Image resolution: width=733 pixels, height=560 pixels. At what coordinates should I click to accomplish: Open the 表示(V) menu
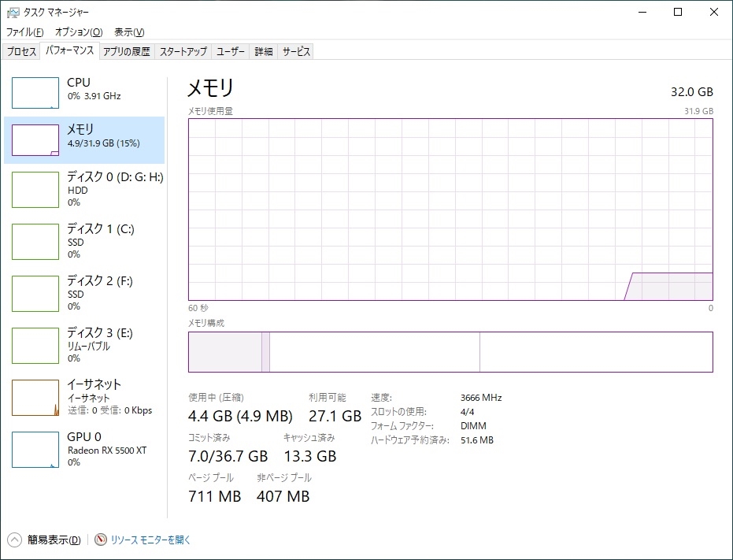129,32
